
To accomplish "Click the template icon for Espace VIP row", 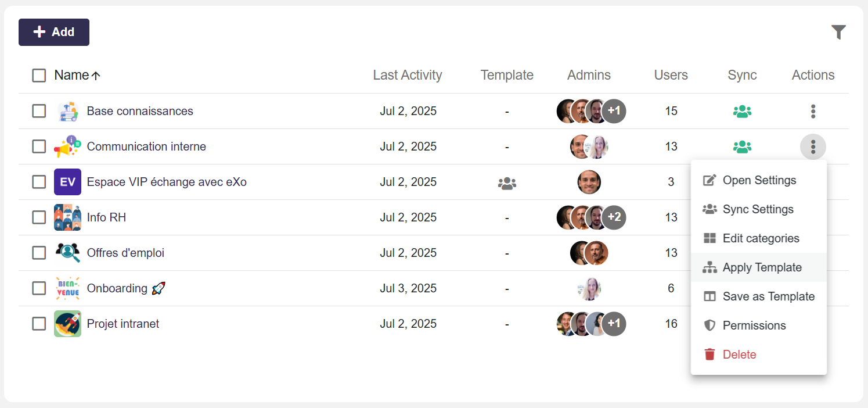I will click(x=507, y=182).
